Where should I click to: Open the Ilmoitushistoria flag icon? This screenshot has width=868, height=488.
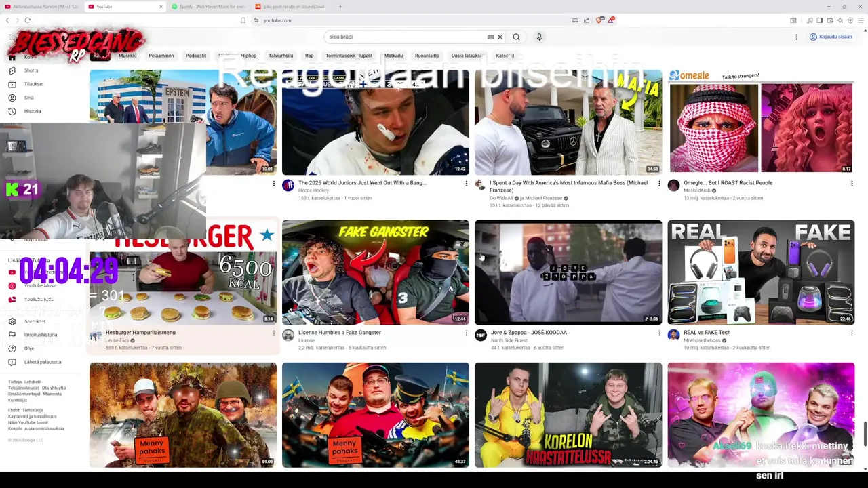click(12, 335)
